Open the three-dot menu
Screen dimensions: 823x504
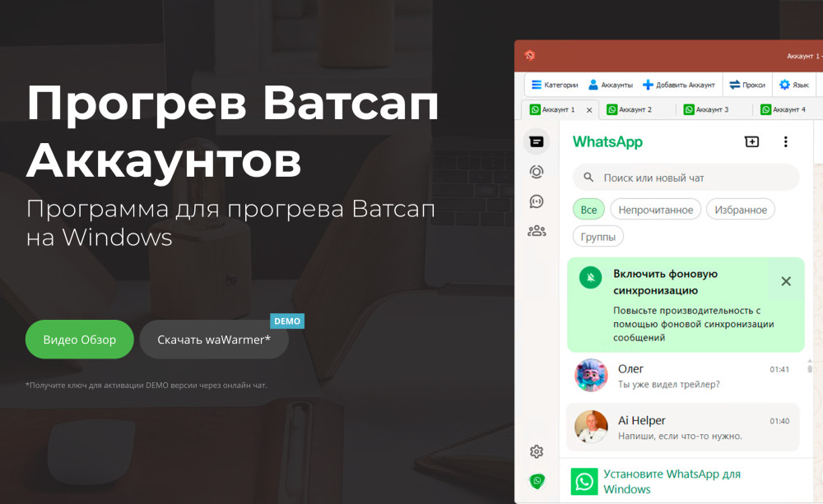(x=786, y=141)
